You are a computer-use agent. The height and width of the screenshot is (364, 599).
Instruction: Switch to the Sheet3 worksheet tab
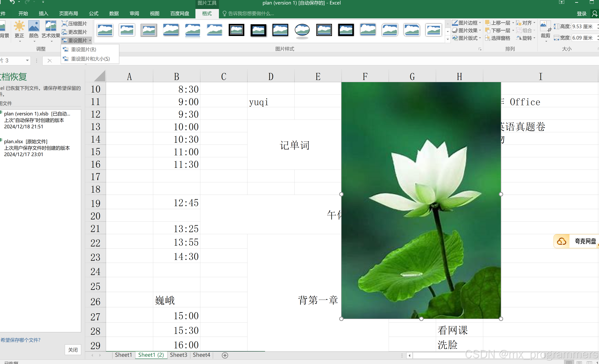(178, 355)
